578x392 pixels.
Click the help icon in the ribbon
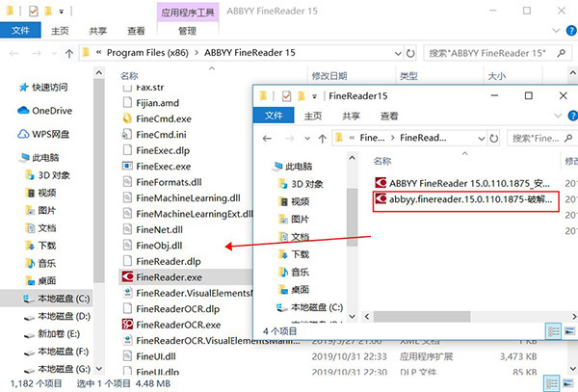point(571,31)
